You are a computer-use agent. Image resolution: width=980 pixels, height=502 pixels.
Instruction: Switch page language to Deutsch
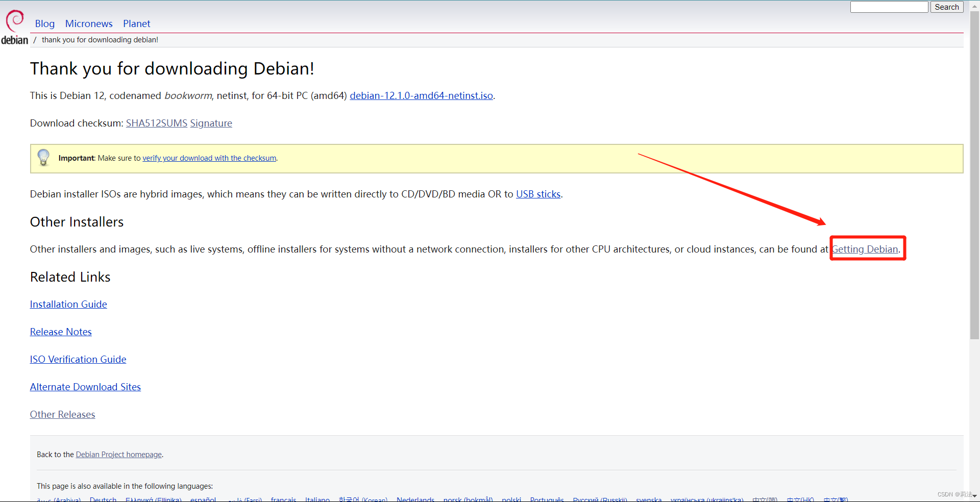[103, 499]
